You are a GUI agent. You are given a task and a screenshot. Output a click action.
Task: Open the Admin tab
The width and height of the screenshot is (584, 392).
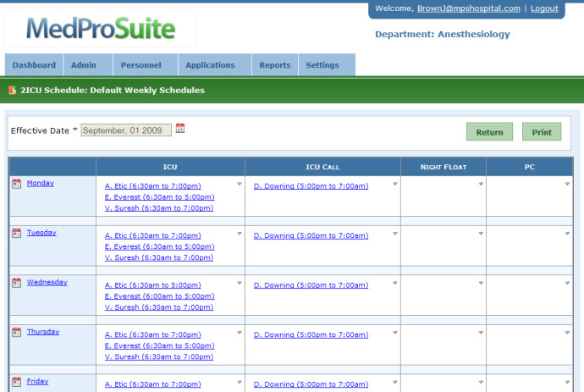[x=88, y=65]
